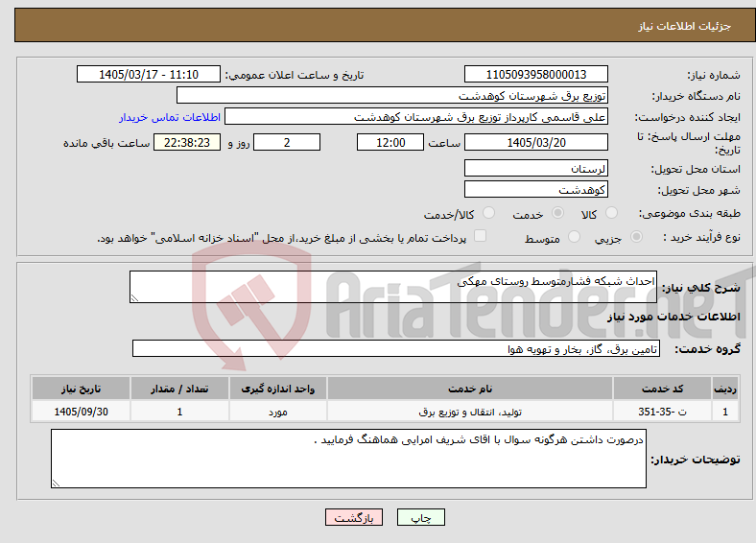
Task: Click the نوع فرآیند خرید label
Action: (x=701, y=237)
